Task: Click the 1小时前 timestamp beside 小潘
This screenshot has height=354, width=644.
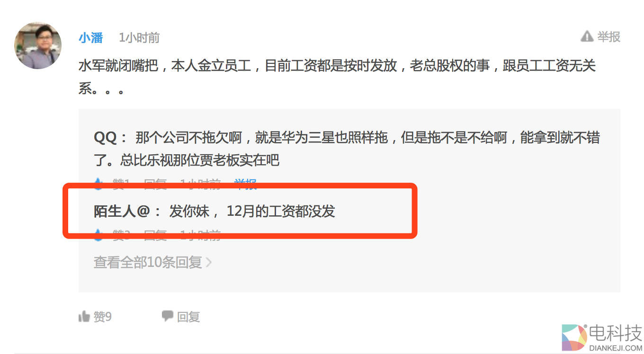Action: (x=139, y=37)
